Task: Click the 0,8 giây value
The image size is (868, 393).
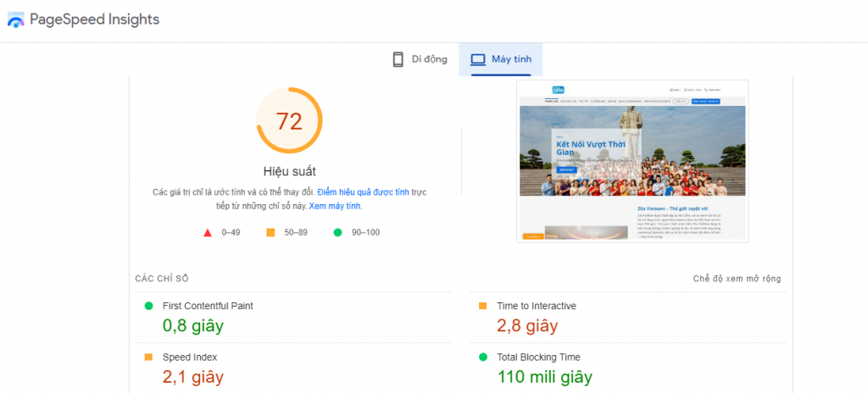Action: [192, 326]
